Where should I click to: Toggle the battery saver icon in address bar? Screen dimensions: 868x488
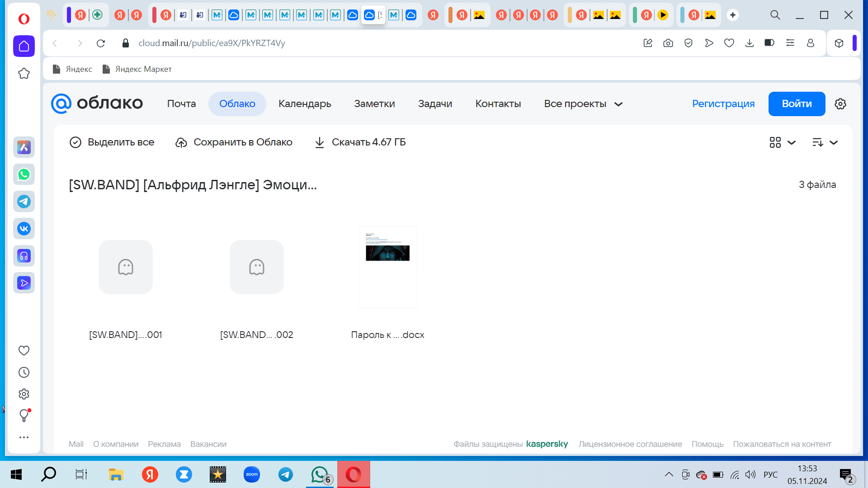tap(769, 43)
